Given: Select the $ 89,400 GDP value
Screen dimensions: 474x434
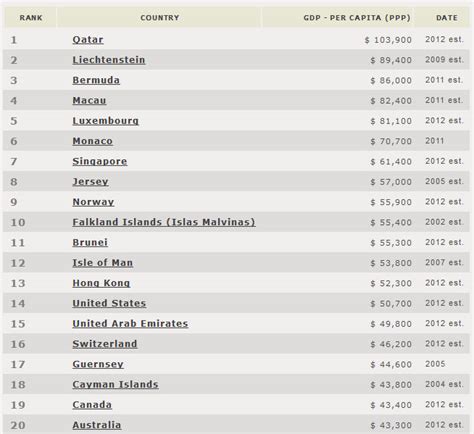Looking at the screenshot, I should [391, 60].
